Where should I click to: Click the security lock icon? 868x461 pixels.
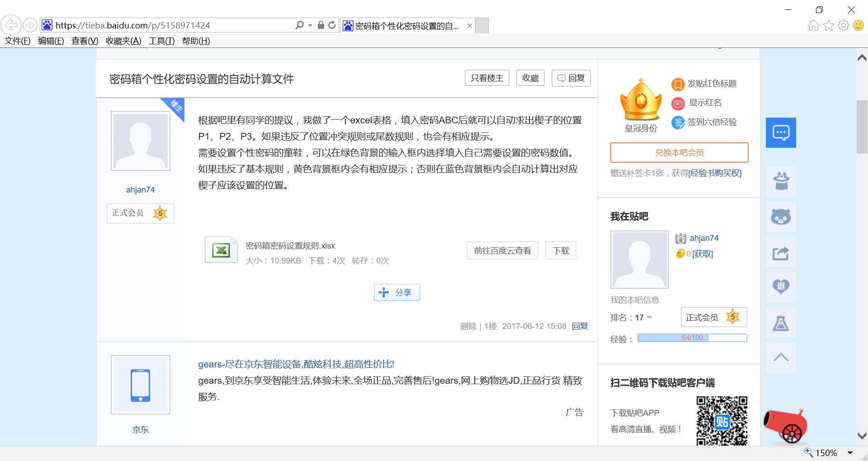click(x=321, y=25)
